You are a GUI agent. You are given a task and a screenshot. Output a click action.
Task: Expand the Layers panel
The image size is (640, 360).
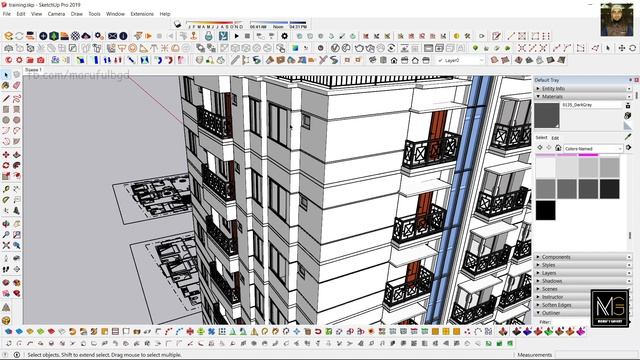point(584,273)
